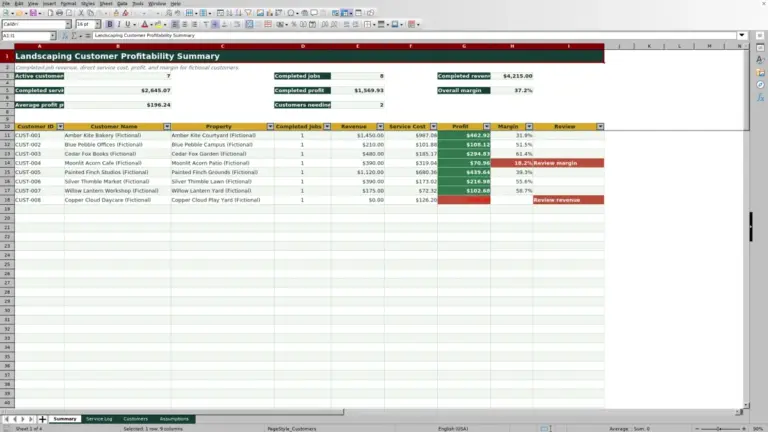
Task: Click the Conditional formatting icon
Action: coord(411,24)
